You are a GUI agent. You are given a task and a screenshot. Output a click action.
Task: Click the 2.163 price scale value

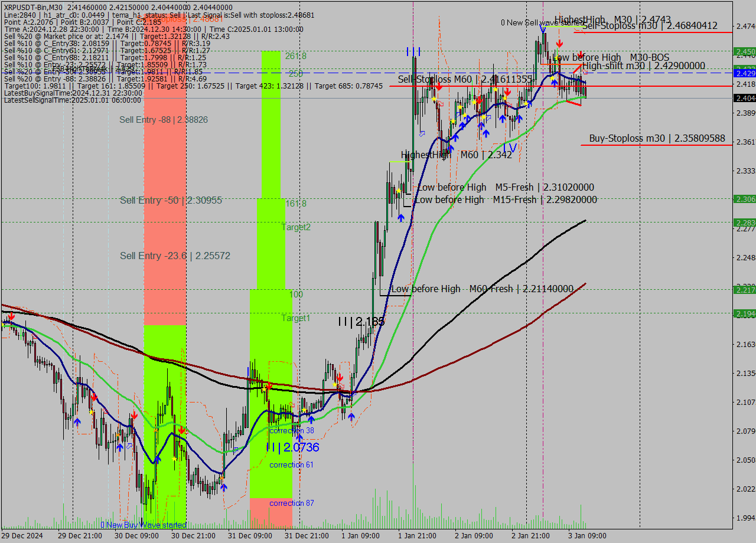(x=745, y=344)
